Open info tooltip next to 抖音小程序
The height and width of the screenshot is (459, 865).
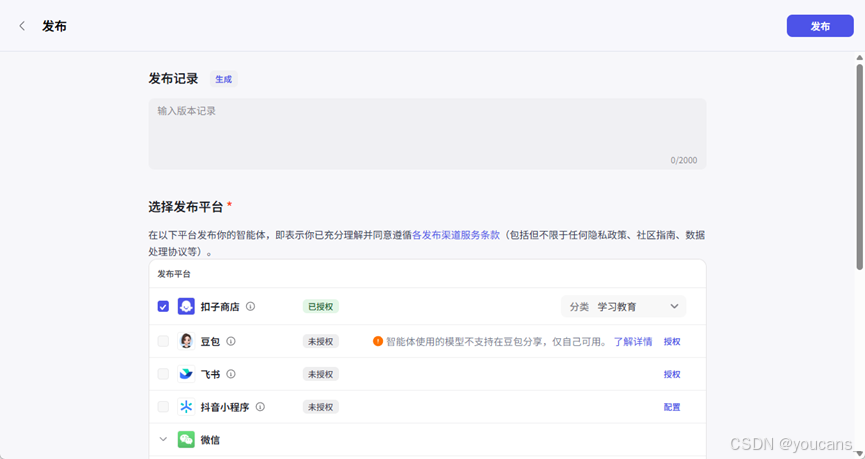coord(260,407)
